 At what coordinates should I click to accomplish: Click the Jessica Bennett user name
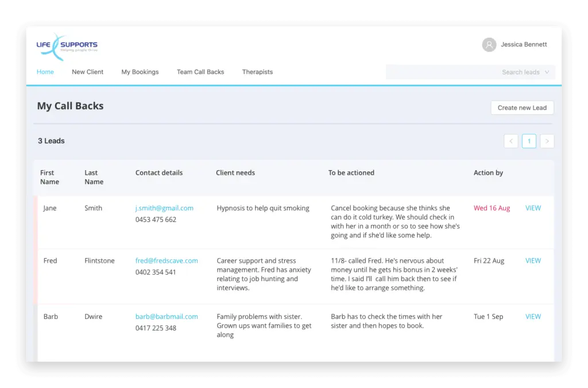tap(524, 44)
